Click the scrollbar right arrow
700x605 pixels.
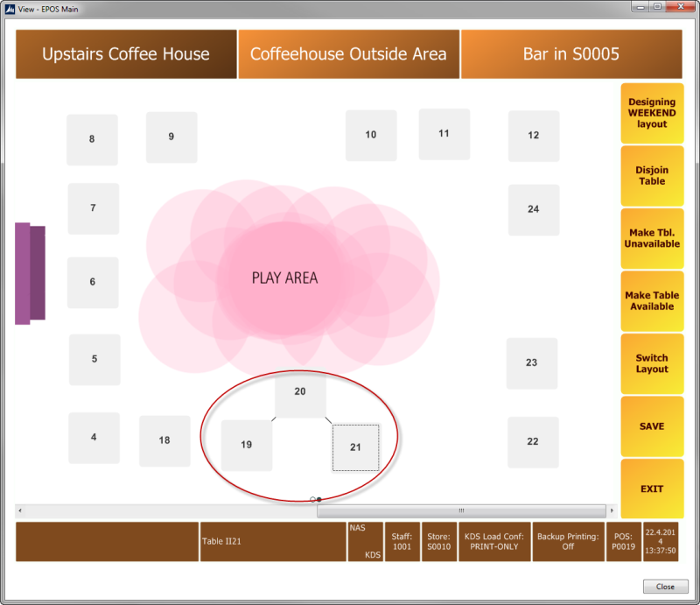click(612, 510)
